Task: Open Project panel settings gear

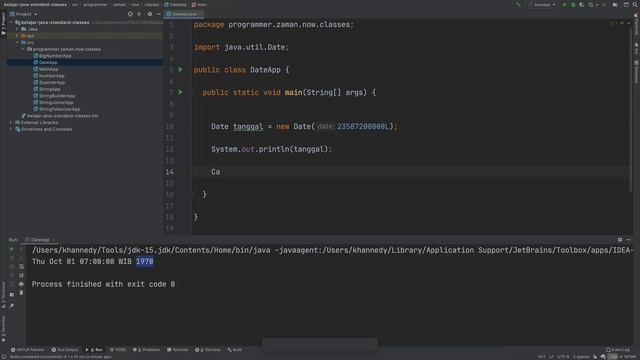Action: click(150, 14)
